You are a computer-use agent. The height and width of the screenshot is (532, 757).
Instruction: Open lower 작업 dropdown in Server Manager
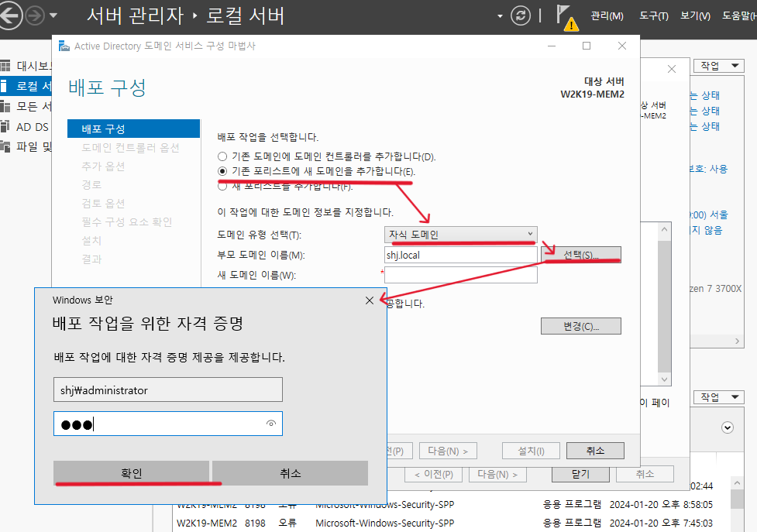click(719, 397)
